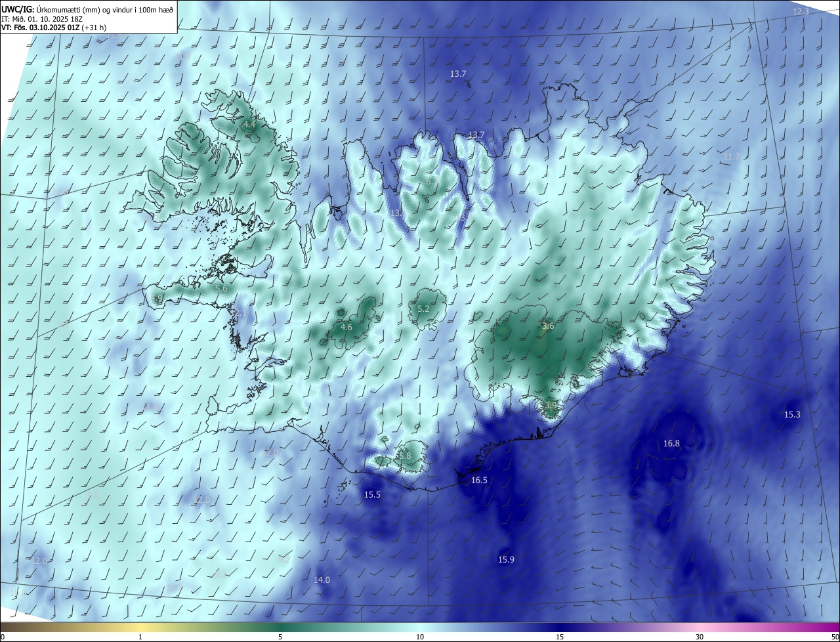Click the 11.7 value label

click(x=731, y=157)
